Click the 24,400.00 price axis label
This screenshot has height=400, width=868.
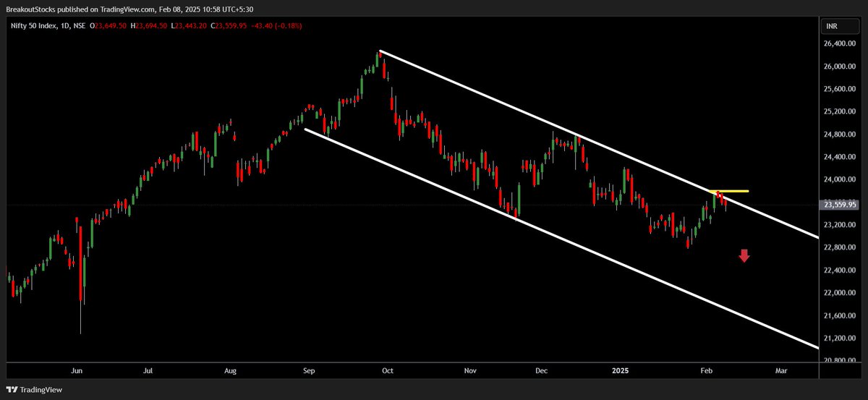[x=840, y=157]
